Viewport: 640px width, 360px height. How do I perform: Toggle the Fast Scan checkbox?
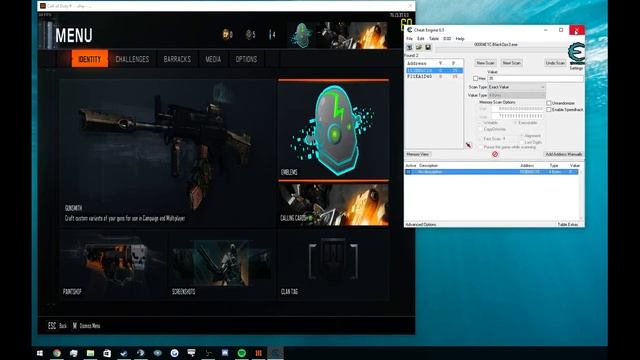pyautogui.click(x=481, y=139)
